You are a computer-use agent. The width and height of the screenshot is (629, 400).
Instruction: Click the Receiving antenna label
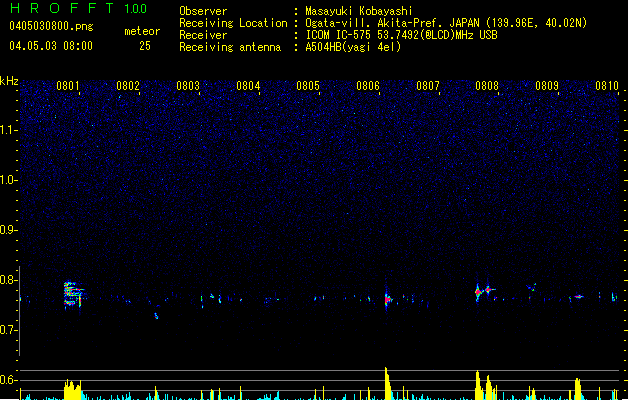click(x=230, y=47)
